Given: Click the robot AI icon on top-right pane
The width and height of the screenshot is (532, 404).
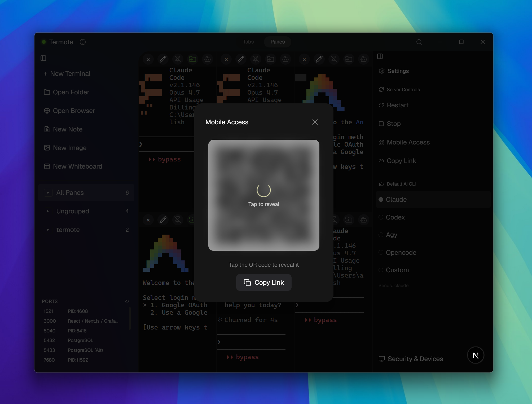Looking at the screenshot, I should [364, 59].
